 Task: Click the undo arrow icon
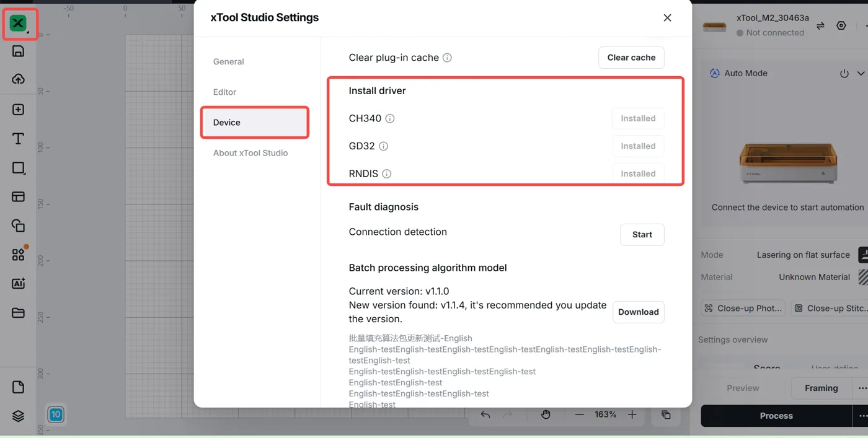(485, 414)
